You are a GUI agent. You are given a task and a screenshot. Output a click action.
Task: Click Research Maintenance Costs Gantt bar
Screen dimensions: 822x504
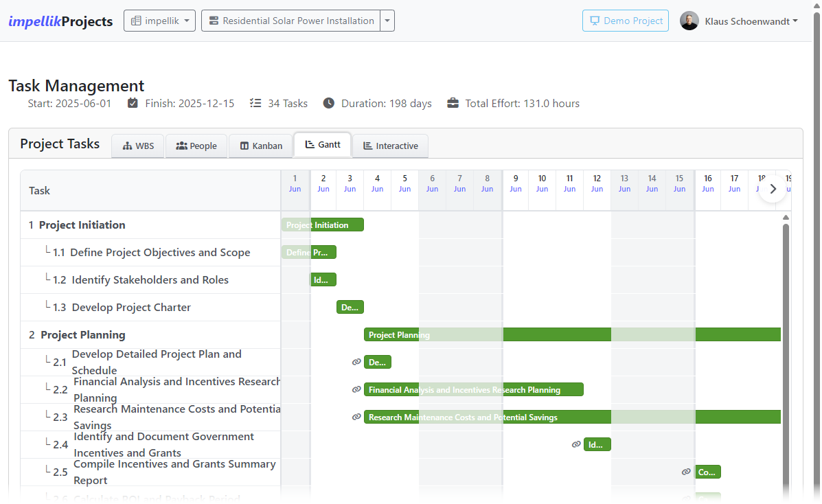573,417
